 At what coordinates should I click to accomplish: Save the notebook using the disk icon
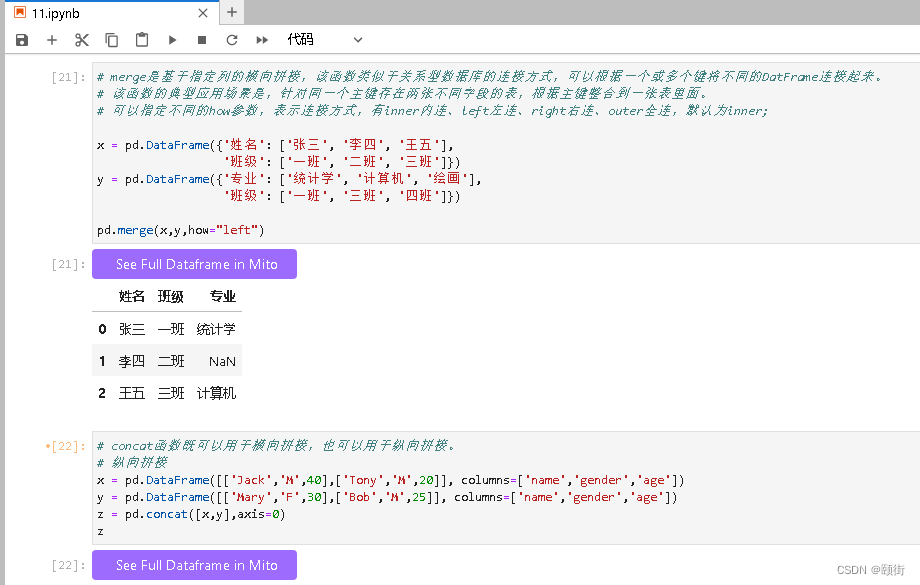coord(21,39)
